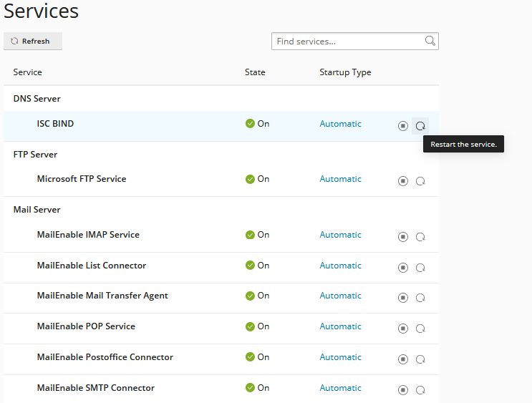Open MailEnable SMTP Connector startup type

(340, 388)
